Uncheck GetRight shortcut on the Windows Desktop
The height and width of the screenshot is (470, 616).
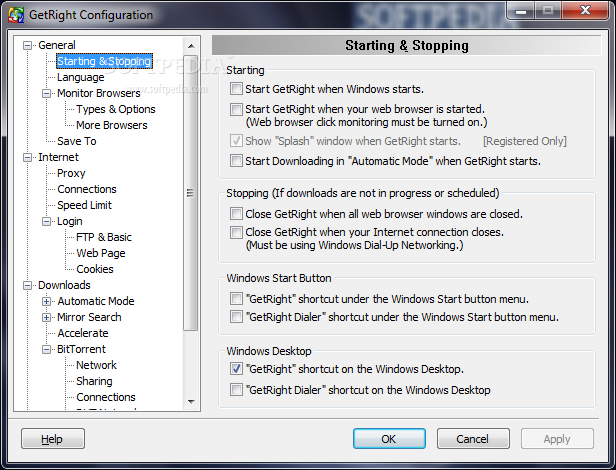pyautogui.click(x=236, y=369)
